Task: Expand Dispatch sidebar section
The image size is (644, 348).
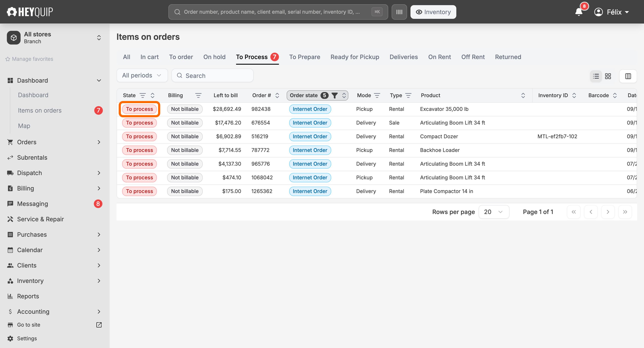Action: point(99,173)
